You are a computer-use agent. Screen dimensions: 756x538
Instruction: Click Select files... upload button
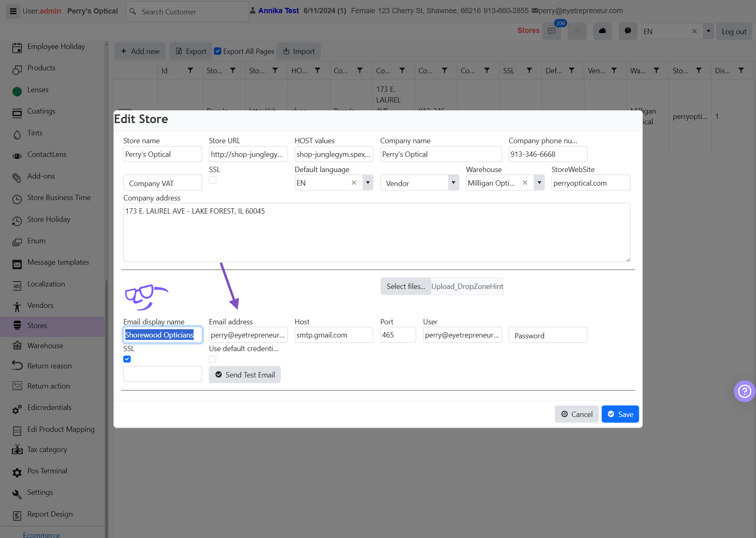406,286
